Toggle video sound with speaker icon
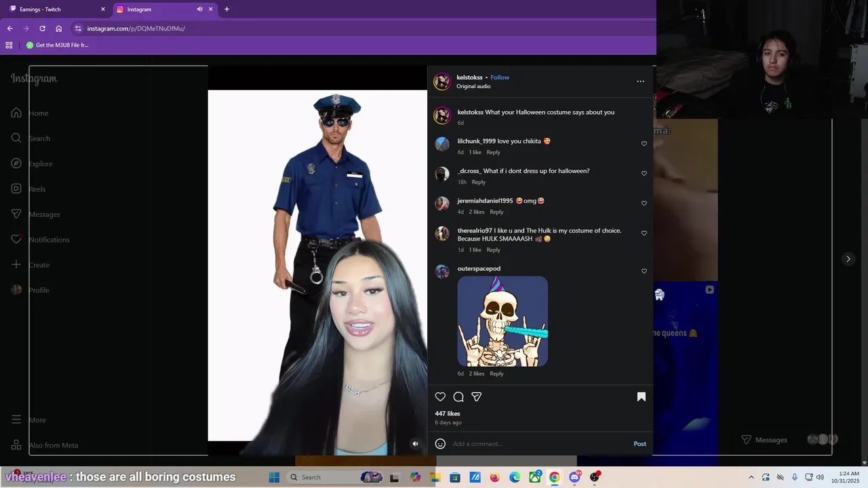 416,444
